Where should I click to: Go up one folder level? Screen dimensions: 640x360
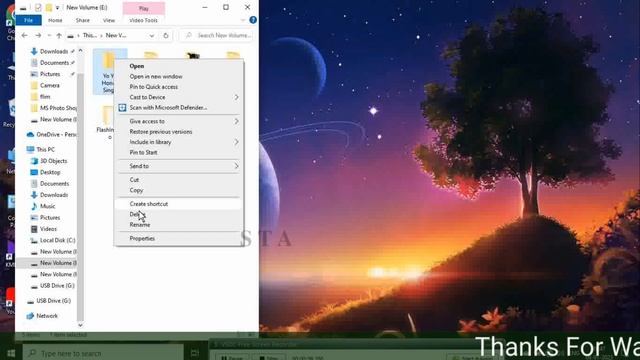click(x=59, y=36)
